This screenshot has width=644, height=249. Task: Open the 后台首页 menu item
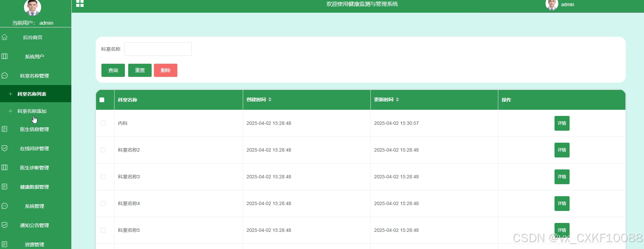36,37
